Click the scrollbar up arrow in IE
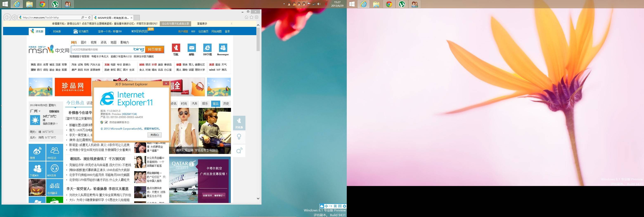The height and width of the screenshot is (217, 644). click(258, 25)
